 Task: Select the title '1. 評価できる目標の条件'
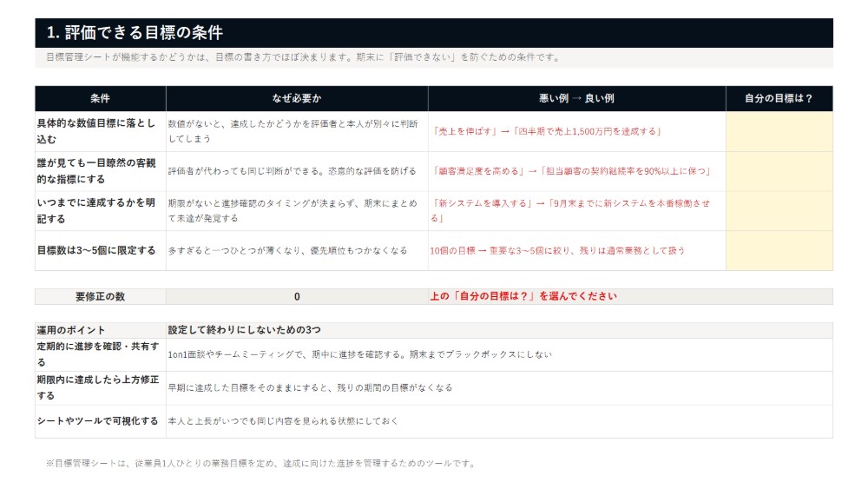pos(135,33)
